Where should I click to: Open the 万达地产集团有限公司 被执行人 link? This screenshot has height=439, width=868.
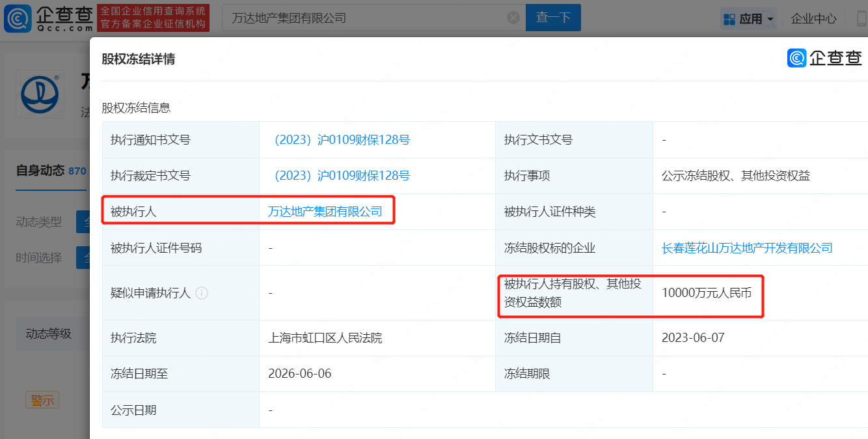[325, 212]
